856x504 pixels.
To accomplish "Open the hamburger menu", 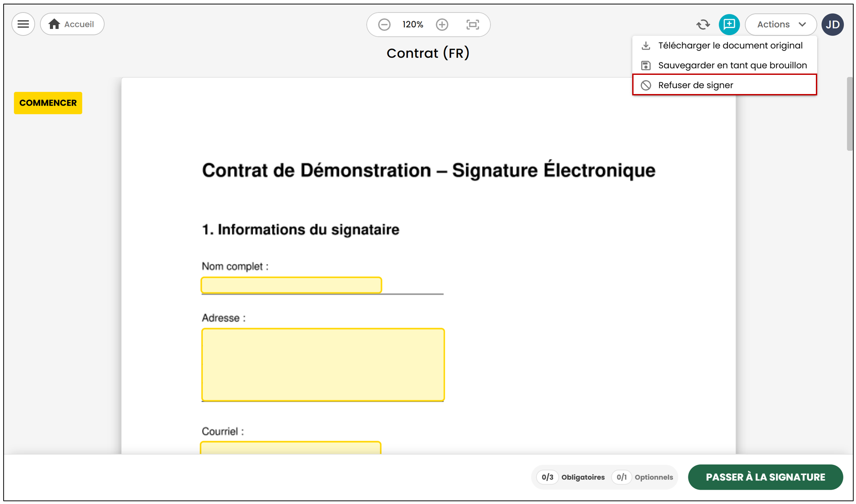I will (x=23, y=24).
